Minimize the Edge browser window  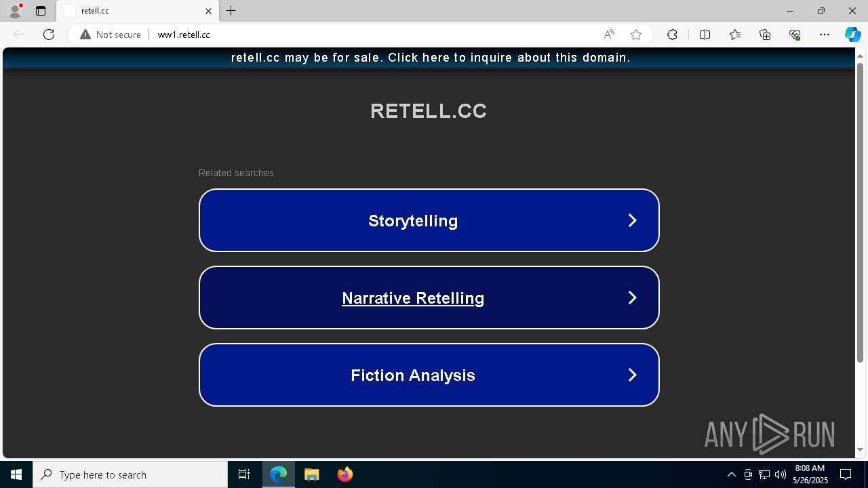point(790,11)
